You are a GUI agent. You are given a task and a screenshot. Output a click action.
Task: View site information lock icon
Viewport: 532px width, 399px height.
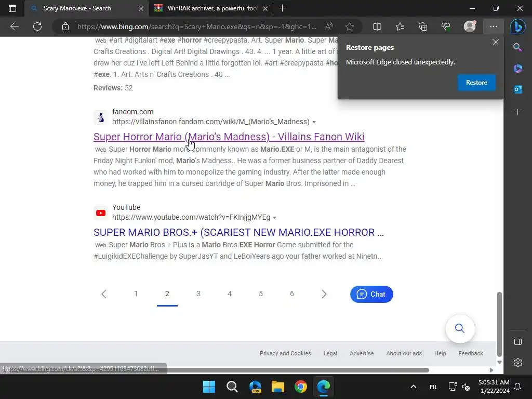pyautogui.click(x=65, y=26)
